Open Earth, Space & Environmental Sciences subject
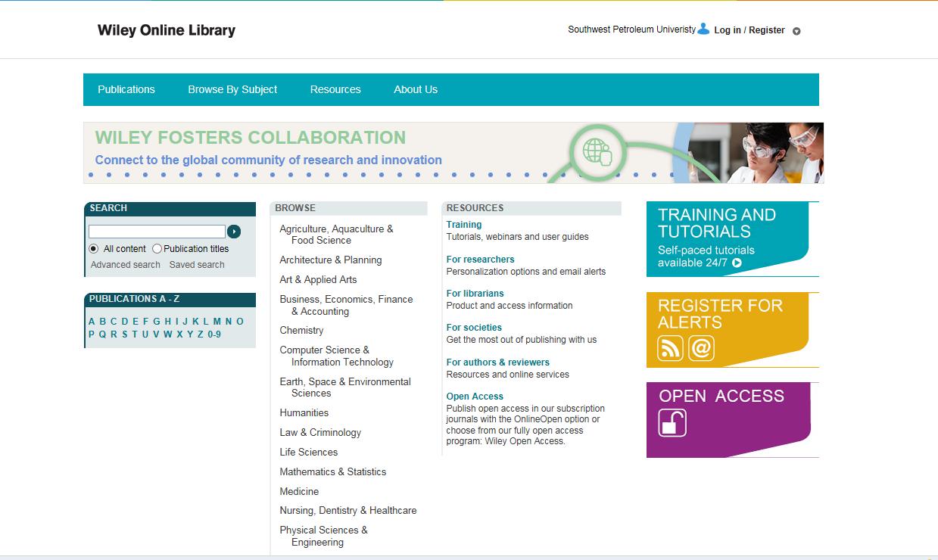This screenshot has height=560, width=938. (345, 387)
